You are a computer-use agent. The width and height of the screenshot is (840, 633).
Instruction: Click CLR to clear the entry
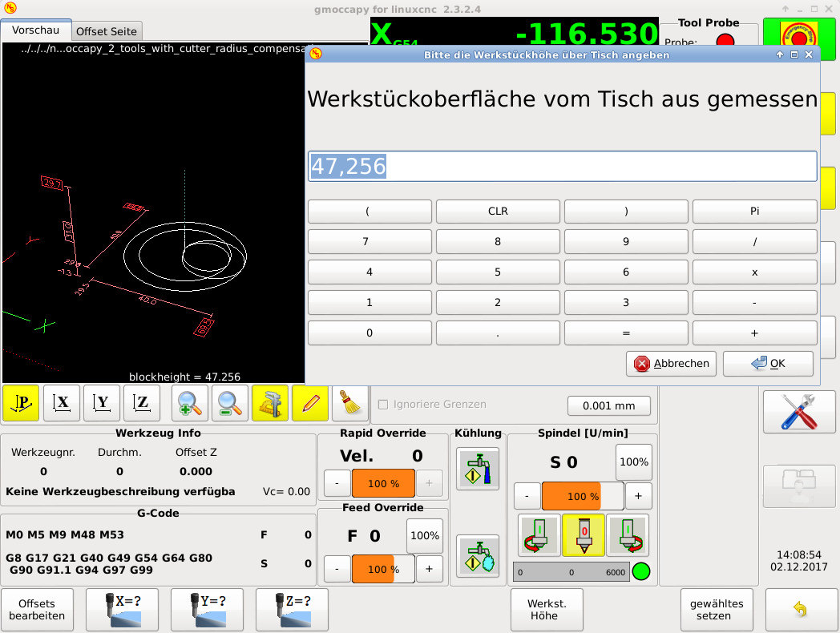coord(499,211)
